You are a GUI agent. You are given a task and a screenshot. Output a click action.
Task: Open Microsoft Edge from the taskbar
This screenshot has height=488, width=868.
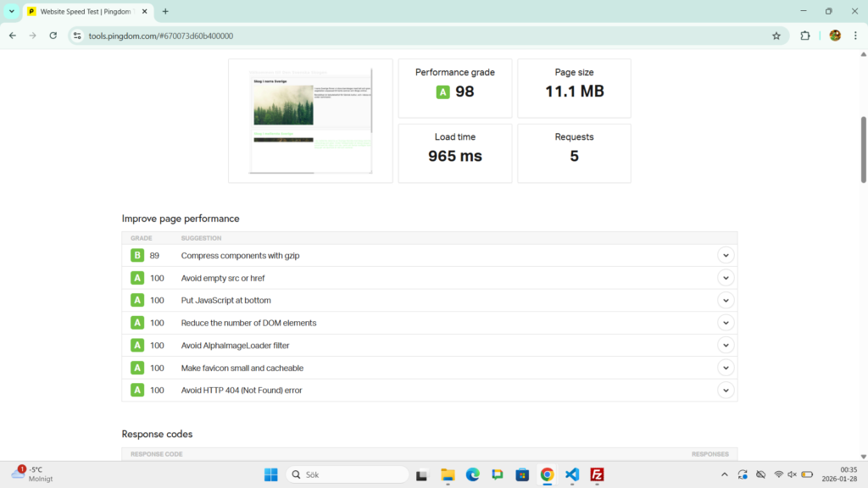point(472,474)
